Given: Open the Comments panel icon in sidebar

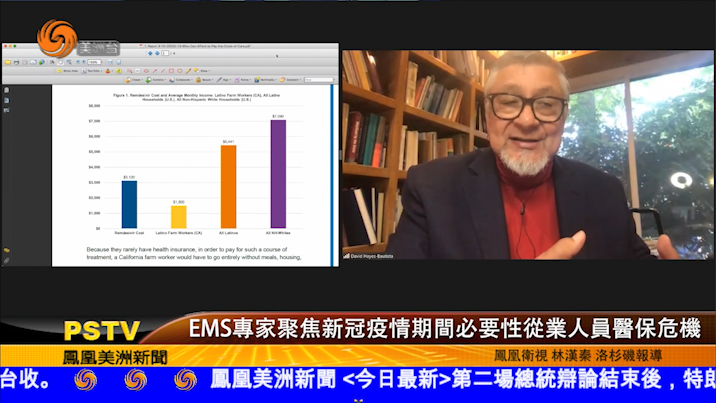Looking at the screenshot, I should tap(6, 250).
